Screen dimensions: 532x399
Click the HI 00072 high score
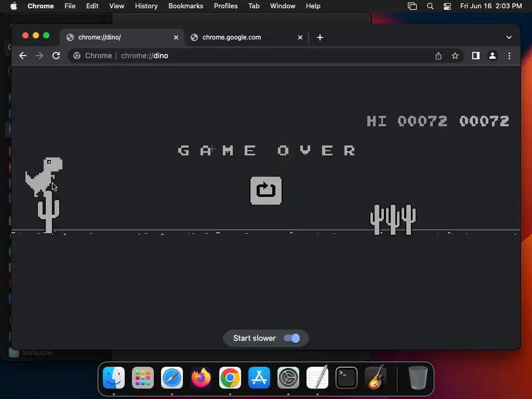(x=407, y=121)
